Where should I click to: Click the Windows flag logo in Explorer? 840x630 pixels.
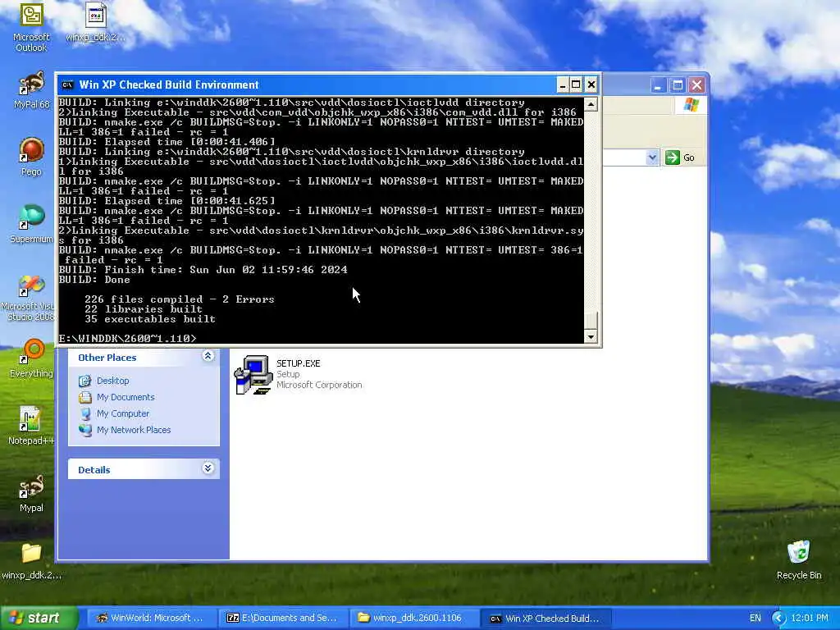click(x=691, y=104)
